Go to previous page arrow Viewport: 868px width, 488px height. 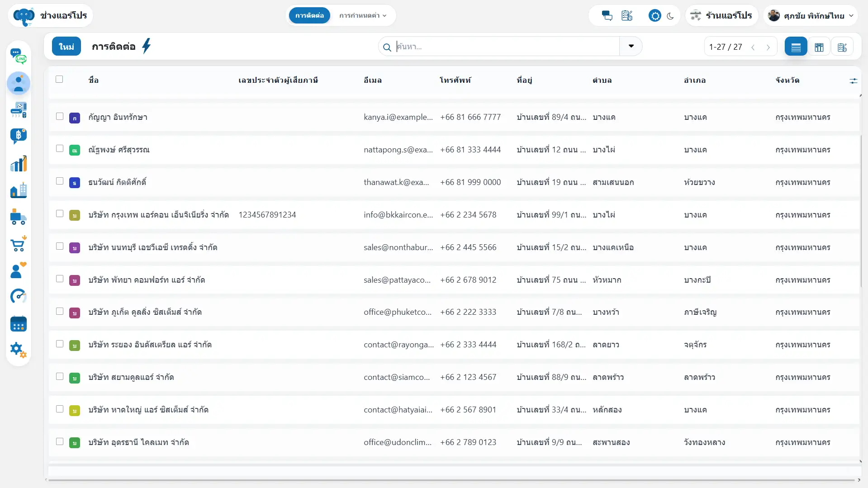click(x=753, y=47)
